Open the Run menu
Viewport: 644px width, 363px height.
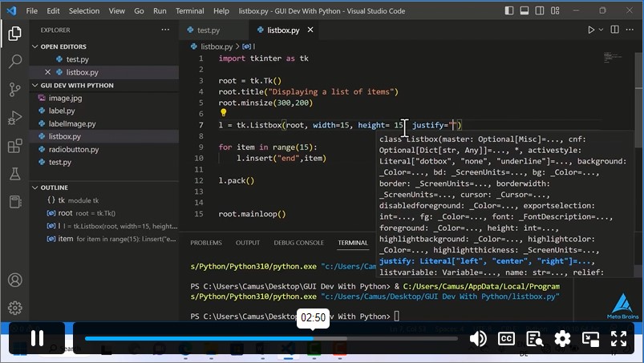pyautogui.click(x=160, y=11)
